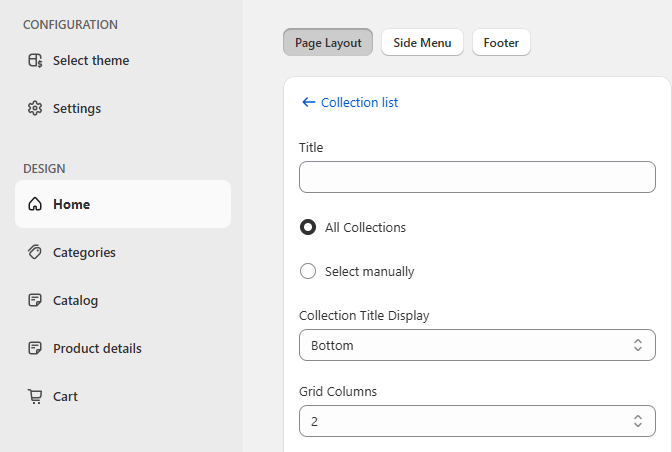672x452 pixels.
Task: Click the Catalog icon in sidebar
Action: (x=35, y=300)
